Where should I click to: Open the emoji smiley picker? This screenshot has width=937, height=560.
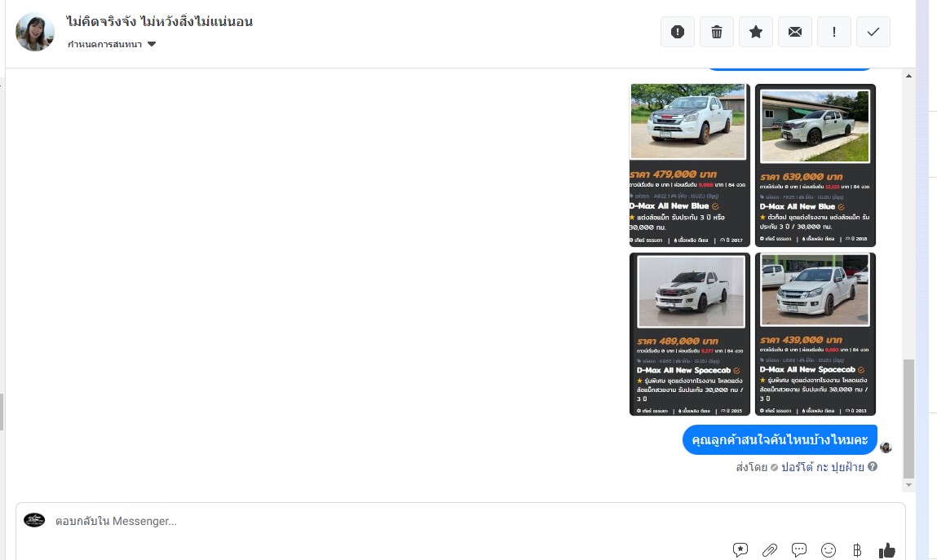(829, 550)
